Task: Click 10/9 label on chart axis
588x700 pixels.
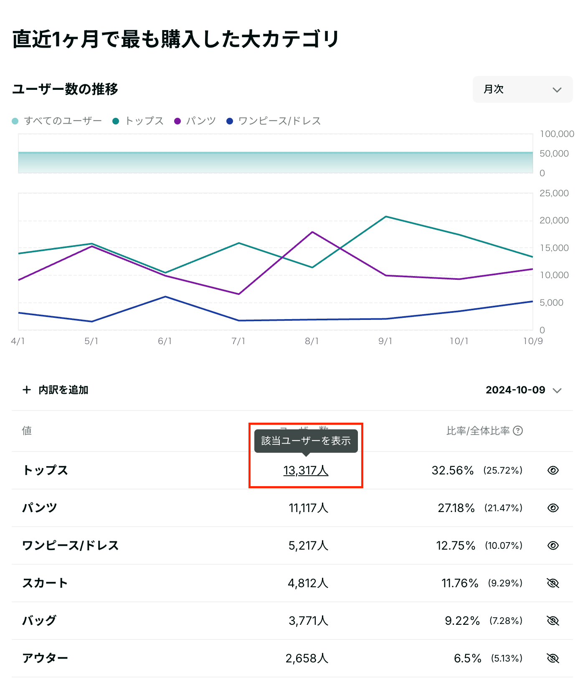Action: point(533,341)
